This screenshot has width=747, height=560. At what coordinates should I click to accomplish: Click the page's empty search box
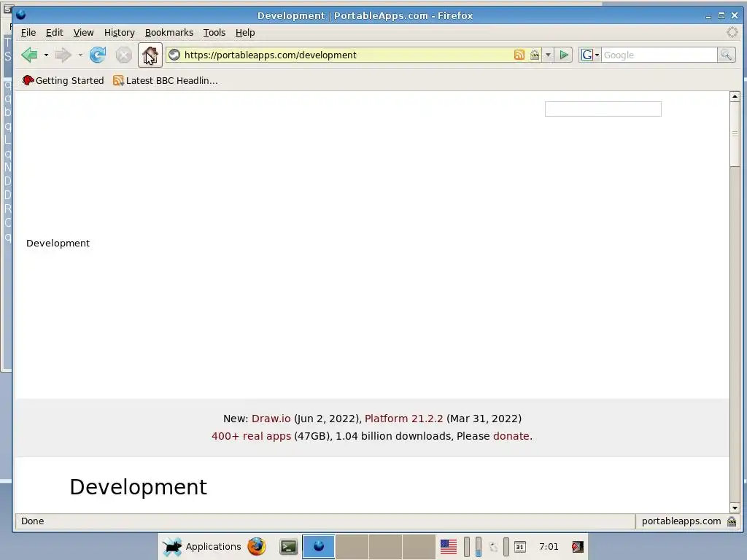[x=603, y=109]
